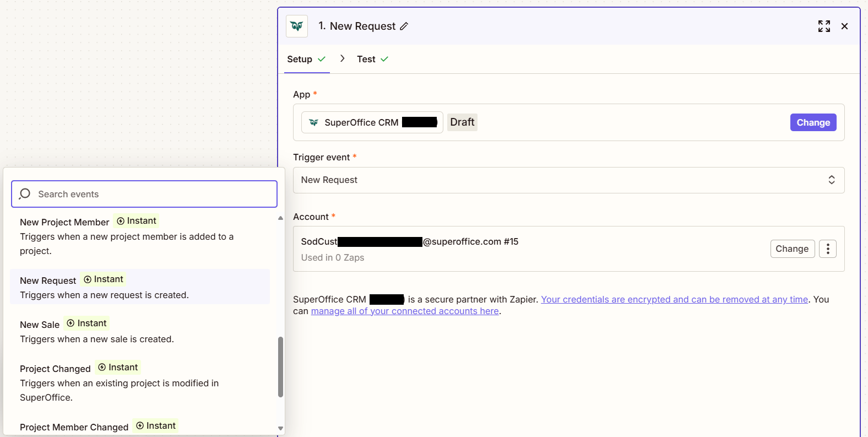The height and width of the screenshot is (437, 868).
Task: Click the SuperOffice CRM app chip
Action: pyautogui.click(x=372, y=122)
